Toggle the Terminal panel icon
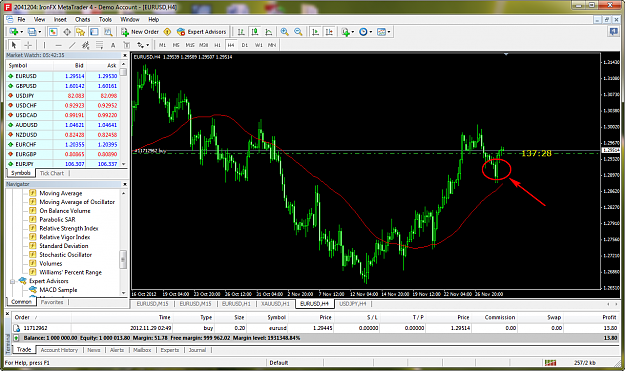This screenshot has width=625, height=371. tap(94, 32)
